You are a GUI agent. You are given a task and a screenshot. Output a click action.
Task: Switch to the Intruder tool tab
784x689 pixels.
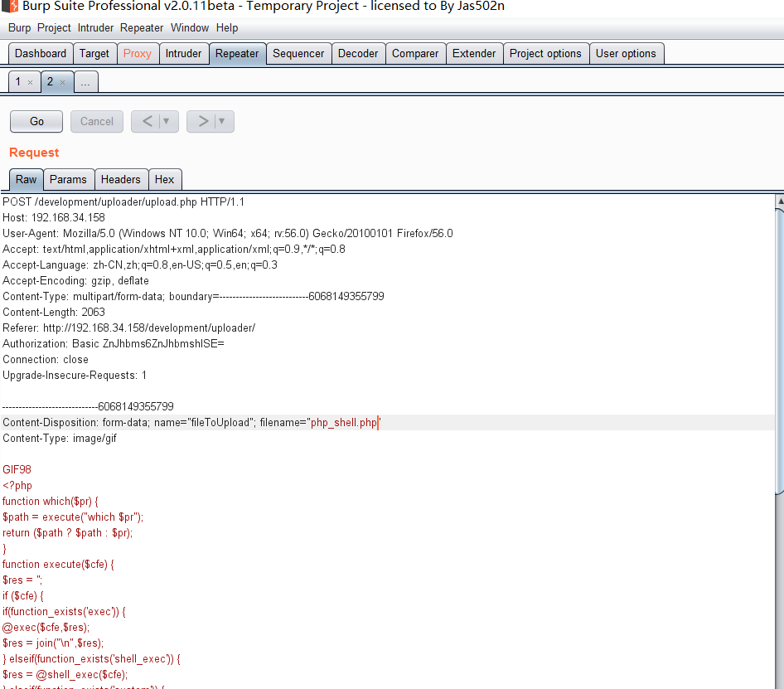click(x=183, y=54)
